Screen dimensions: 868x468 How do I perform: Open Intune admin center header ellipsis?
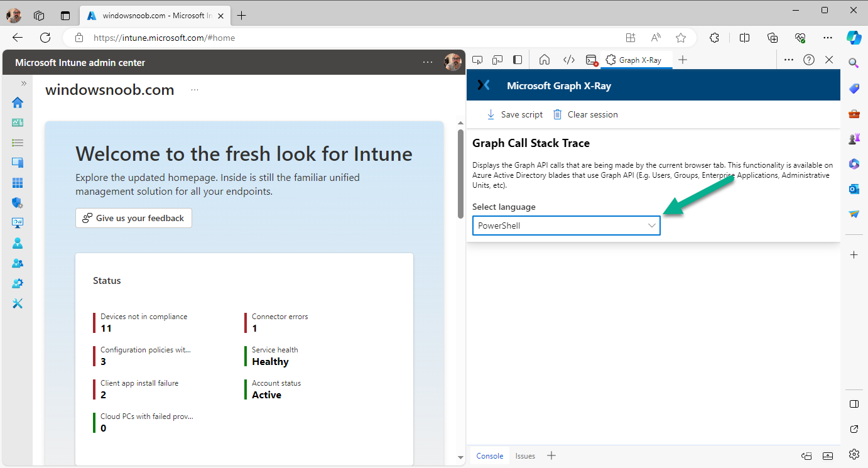point(428,62)
